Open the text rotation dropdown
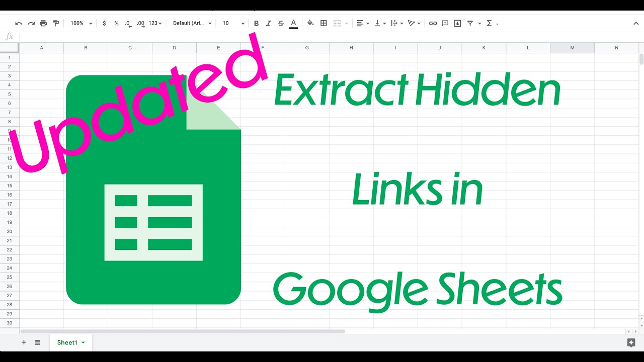The height and width of the screenshot is (362, 644). tap(414, 23)
